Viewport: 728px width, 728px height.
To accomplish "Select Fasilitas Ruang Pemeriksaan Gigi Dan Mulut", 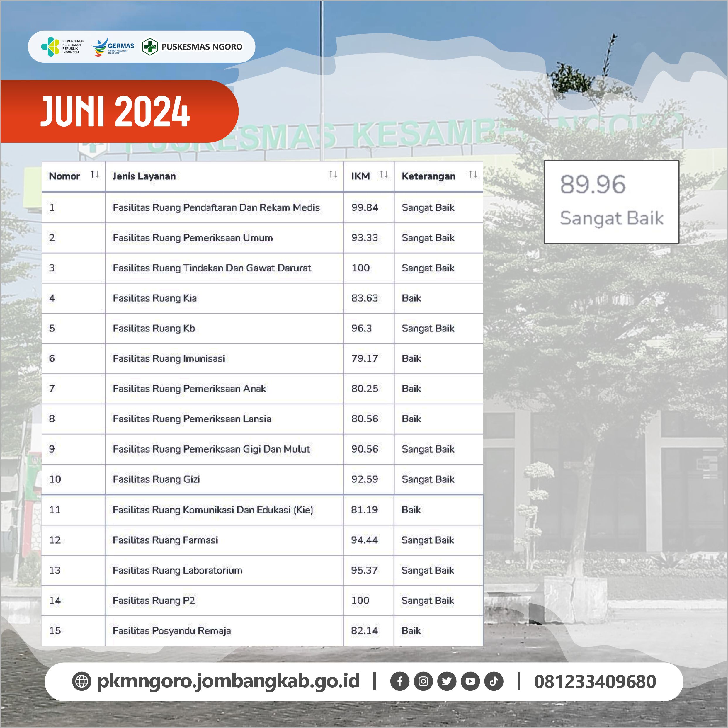I will coord(211,449).
